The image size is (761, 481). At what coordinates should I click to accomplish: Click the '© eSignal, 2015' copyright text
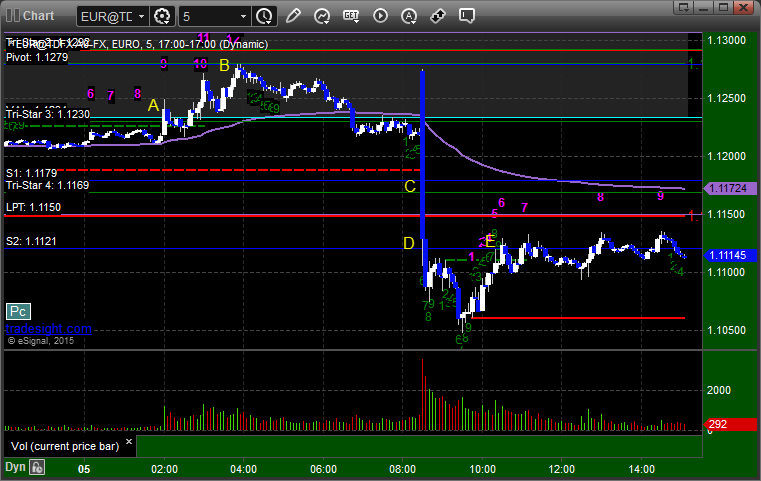[41, 341]
